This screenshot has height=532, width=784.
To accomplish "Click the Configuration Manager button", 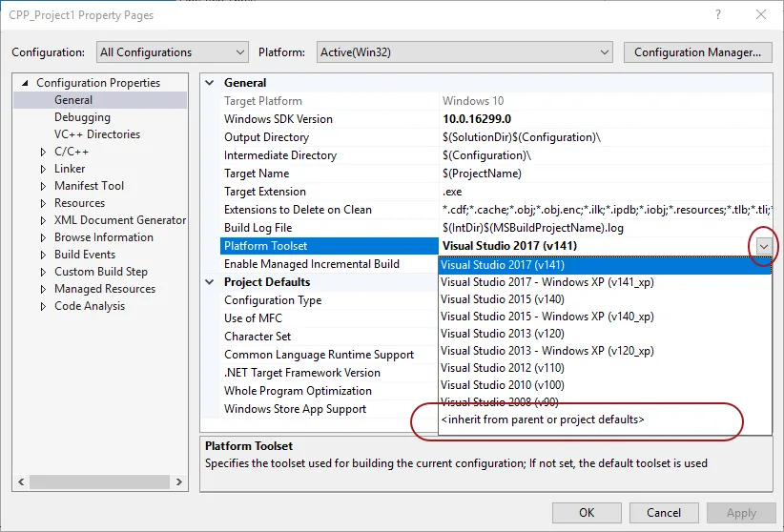I will [x=697, y=52].
